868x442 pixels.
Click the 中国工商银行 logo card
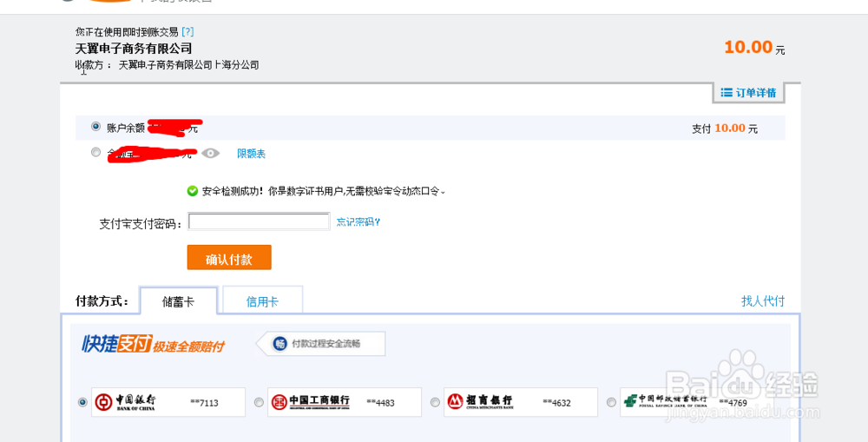(345, 402)
